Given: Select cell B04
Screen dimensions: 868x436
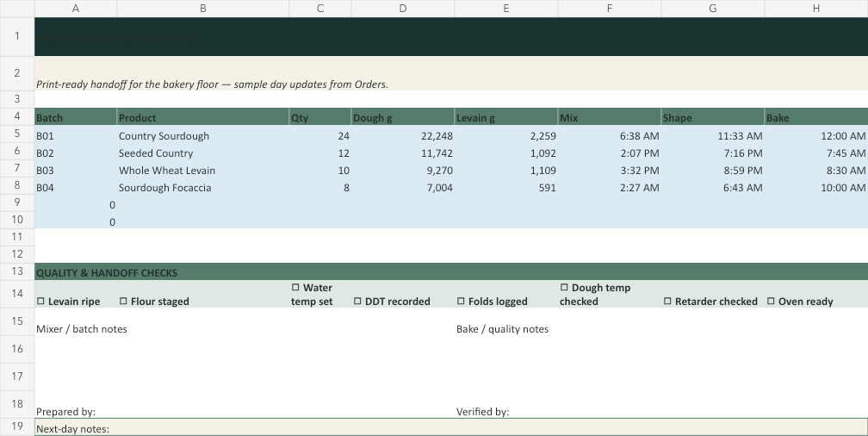Looking at the screenshot, I should (x=76, y=185).
